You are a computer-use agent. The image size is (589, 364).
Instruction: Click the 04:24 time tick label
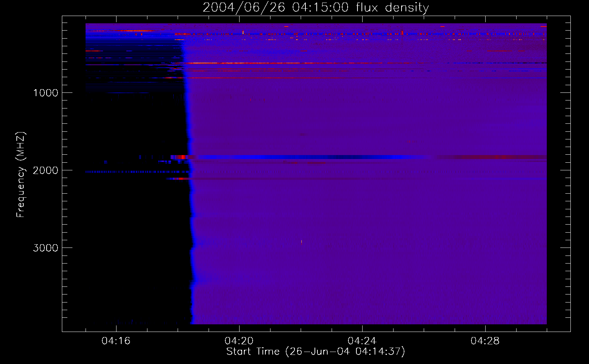pyautogui.click(x=362, y=341)
